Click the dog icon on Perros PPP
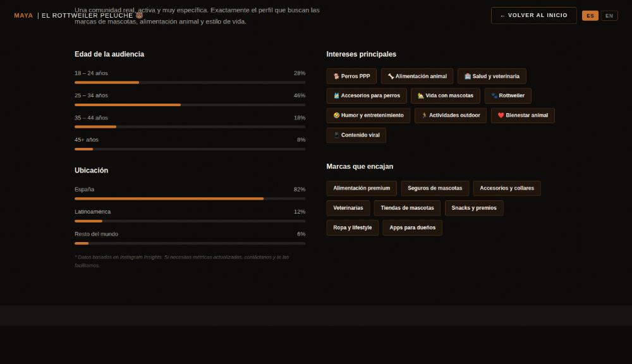This screenshot has width=632, height=364. pos(336,76)
